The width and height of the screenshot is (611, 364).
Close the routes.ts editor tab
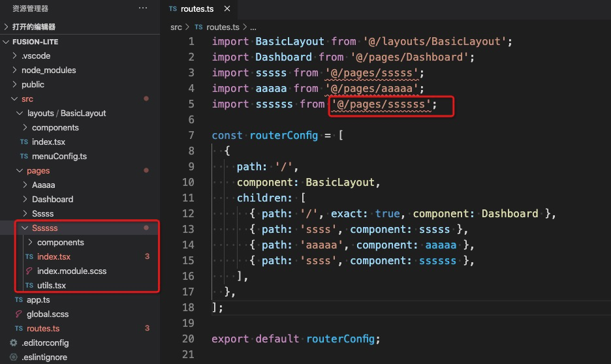point(227,8)
